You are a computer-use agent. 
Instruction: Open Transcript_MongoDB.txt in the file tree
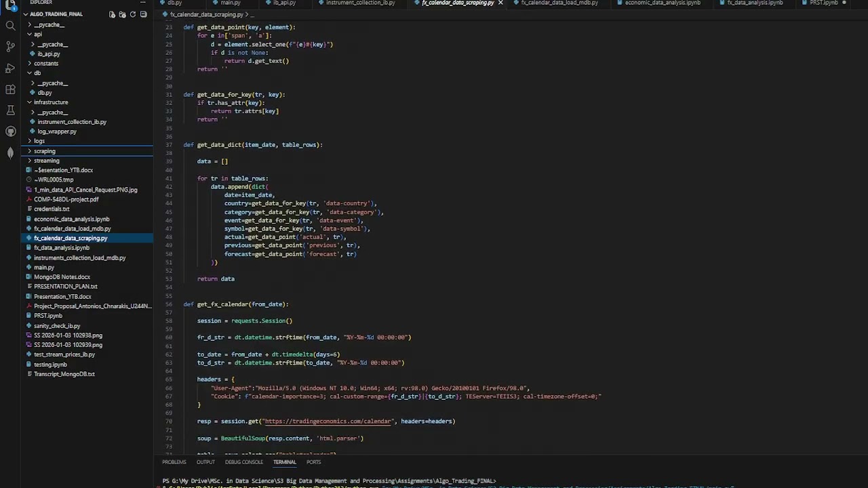coord(64,374)
